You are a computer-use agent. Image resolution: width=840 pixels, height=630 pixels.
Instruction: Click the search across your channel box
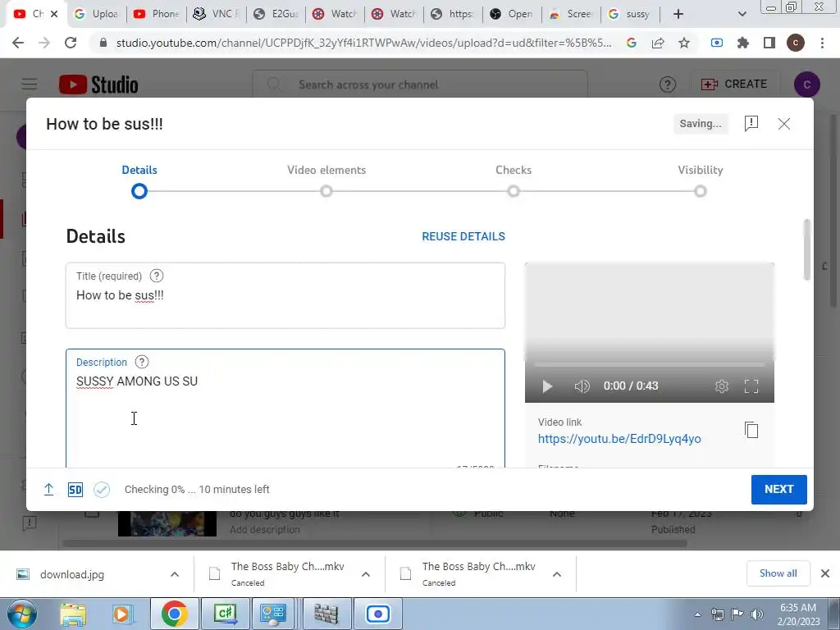point(420,84)
